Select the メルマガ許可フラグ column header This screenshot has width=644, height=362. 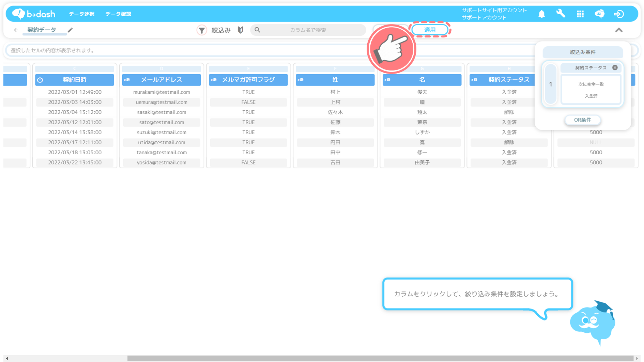coord(248,80)
